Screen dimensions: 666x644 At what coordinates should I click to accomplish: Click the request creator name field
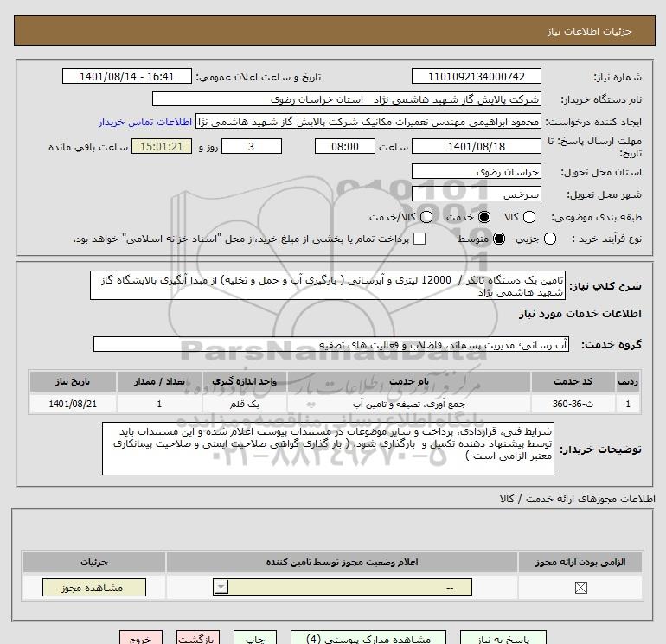[x=368, y=122]
